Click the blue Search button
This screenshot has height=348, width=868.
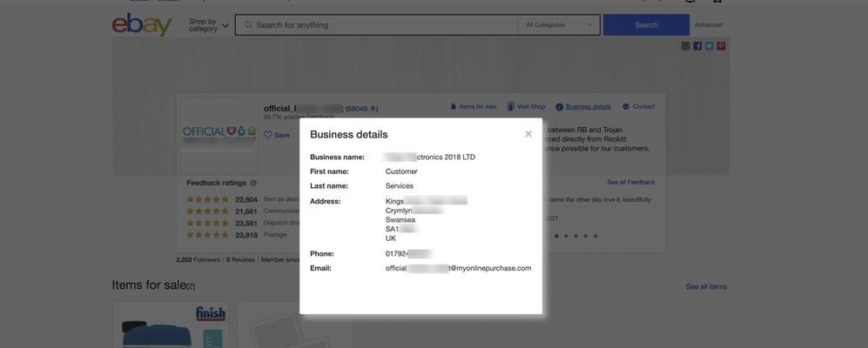[646, 25]
